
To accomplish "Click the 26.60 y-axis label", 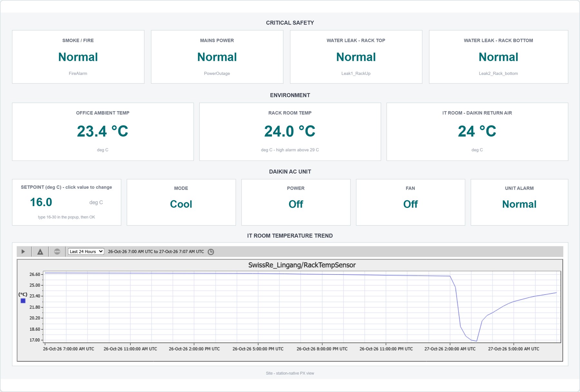I will (35, 274).
